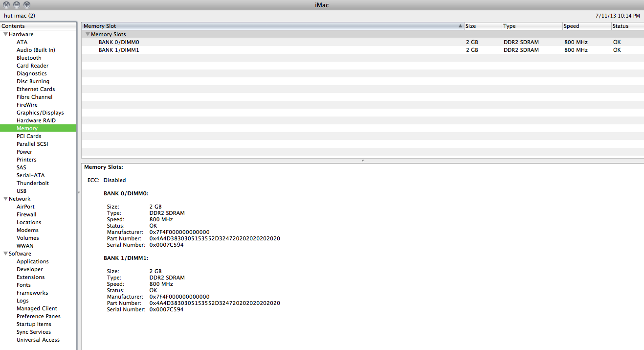
Task: Collapse the Network section triangle
Action: click(x=5, y=199)
